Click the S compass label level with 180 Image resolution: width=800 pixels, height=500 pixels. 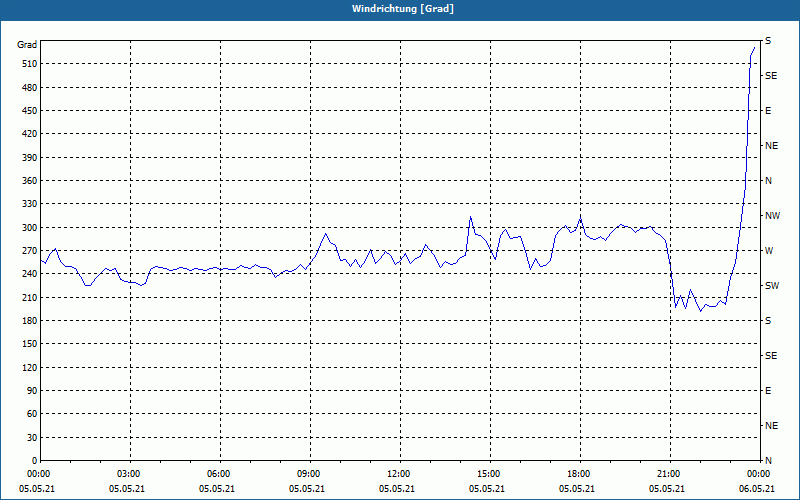pyautogui.click(x=768, y=320)
